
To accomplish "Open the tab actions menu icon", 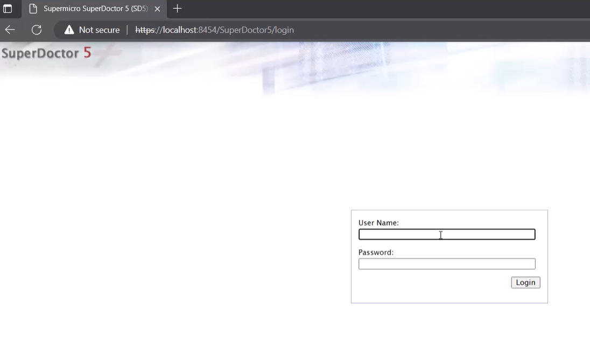I will tap(8, 9).
